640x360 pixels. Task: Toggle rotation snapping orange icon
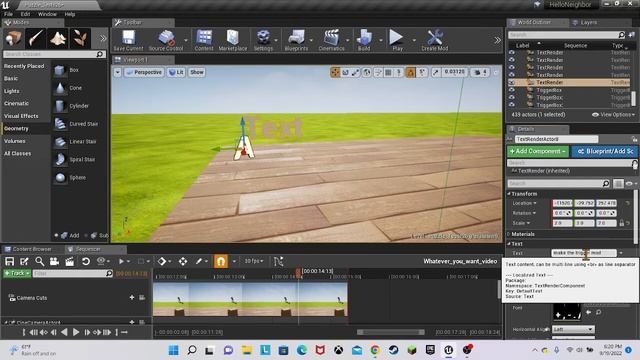(411, 72)
